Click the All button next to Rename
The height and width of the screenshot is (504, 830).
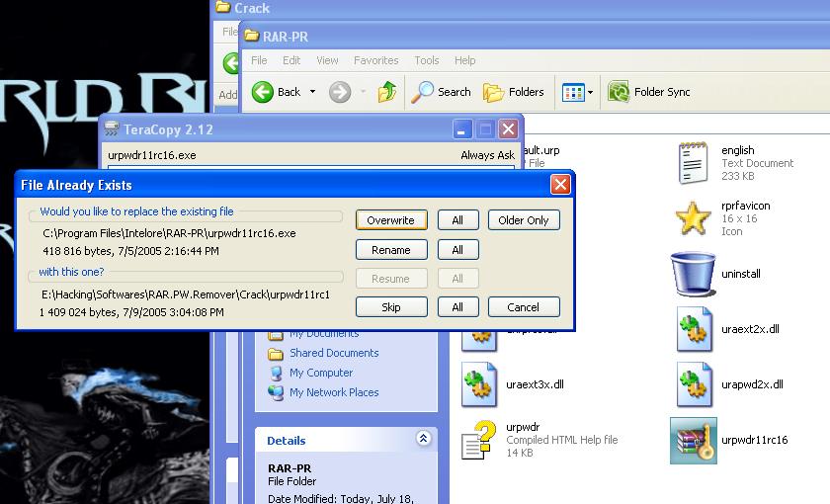457,250
